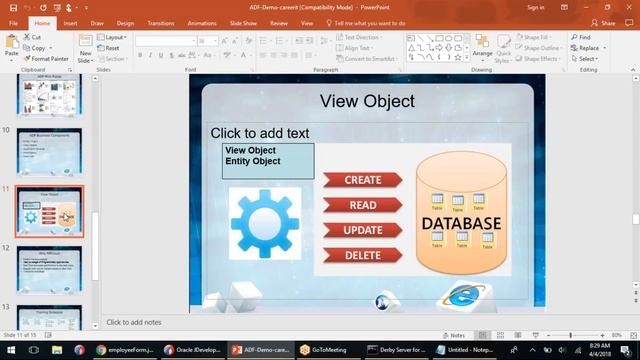The height and width of the screenshot is (360, 640).
Task: Expand the Copy dropdown arrow
Action: click(x=51, y=48)
